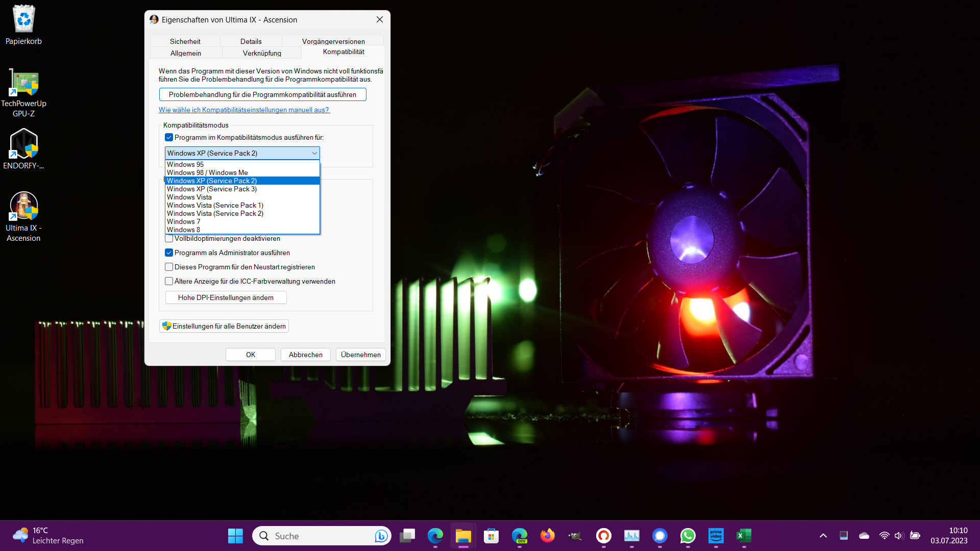
Task: Disable Programm als Administrator ausführen checkbox
Action: 169,253
